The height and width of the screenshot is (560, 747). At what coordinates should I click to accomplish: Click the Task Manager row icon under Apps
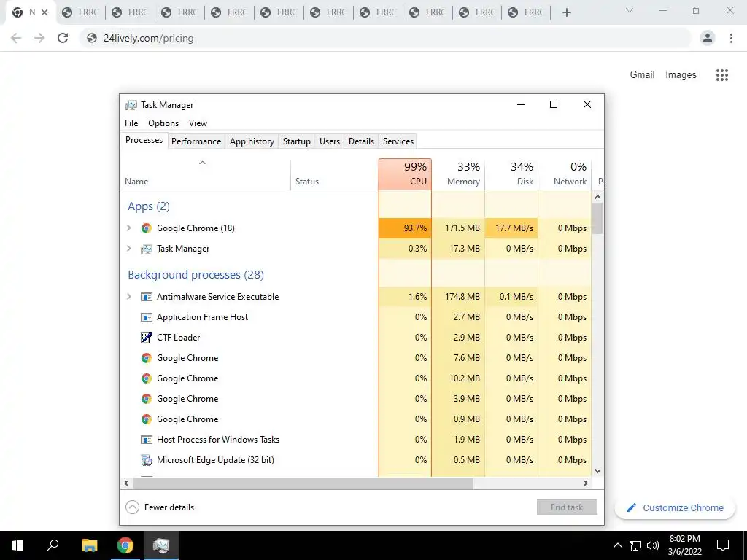coord(146,249)
